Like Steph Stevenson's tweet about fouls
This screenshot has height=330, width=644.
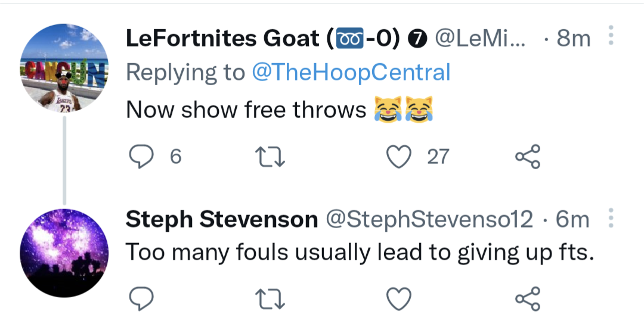point(399,297)
